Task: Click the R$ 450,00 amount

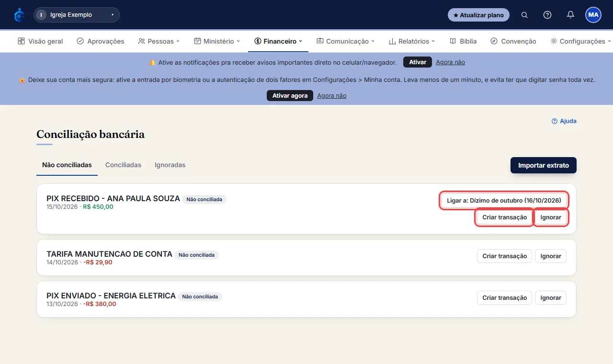Action: [98, 207]
